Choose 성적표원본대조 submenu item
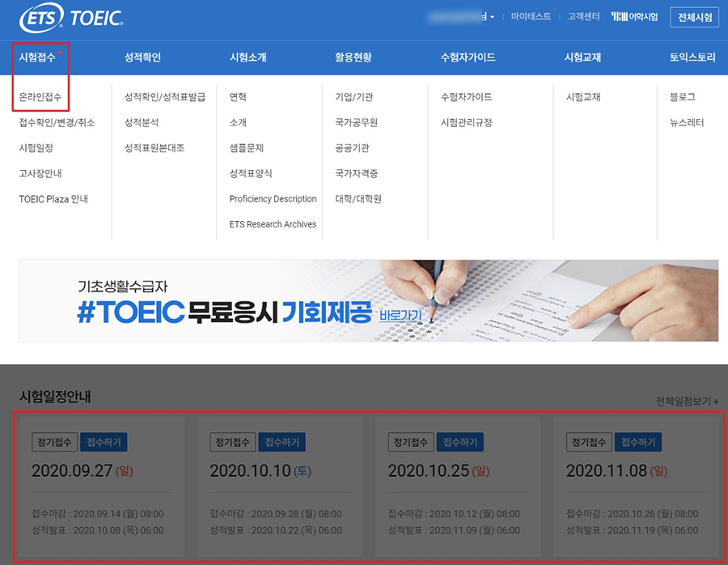Screen dimensions: 728x565 (154, 148)
